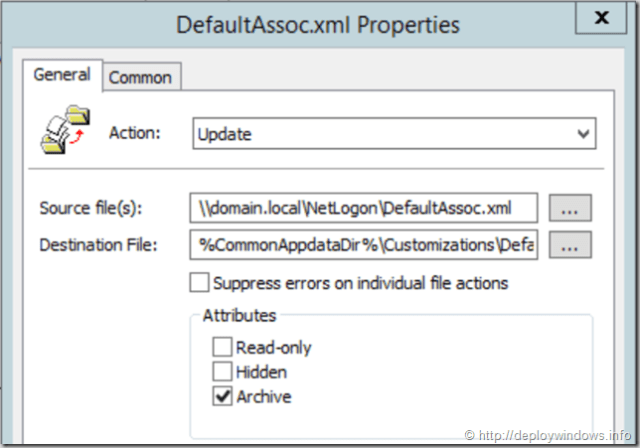
Task: Browse for the Source file(s)
Action: tap(570, 208)
